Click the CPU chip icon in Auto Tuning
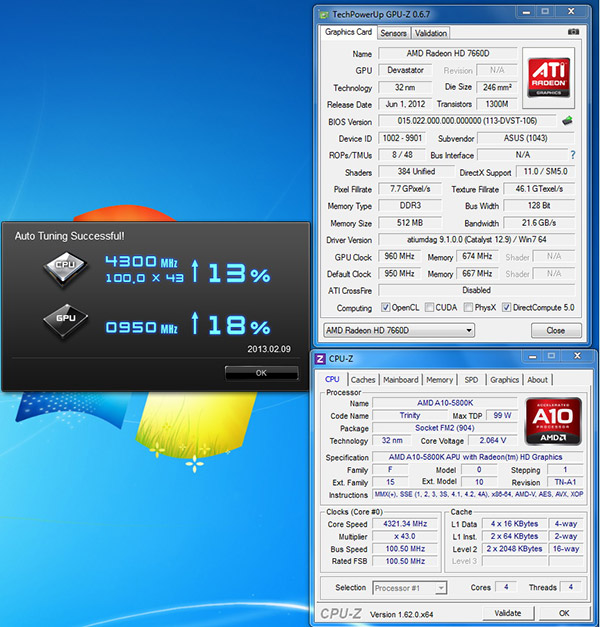 click(65, 267)
